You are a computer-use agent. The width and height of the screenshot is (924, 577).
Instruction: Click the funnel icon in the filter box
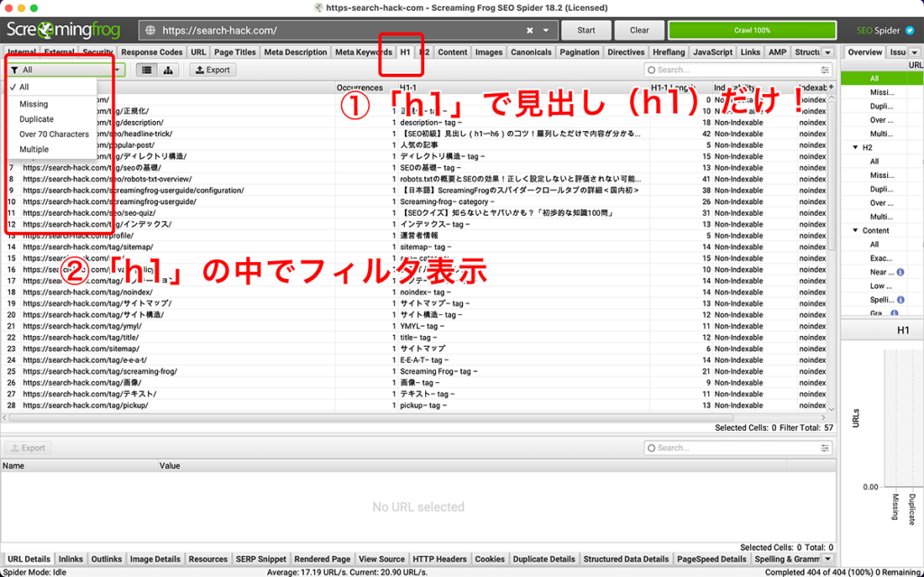tap(14, 70)
